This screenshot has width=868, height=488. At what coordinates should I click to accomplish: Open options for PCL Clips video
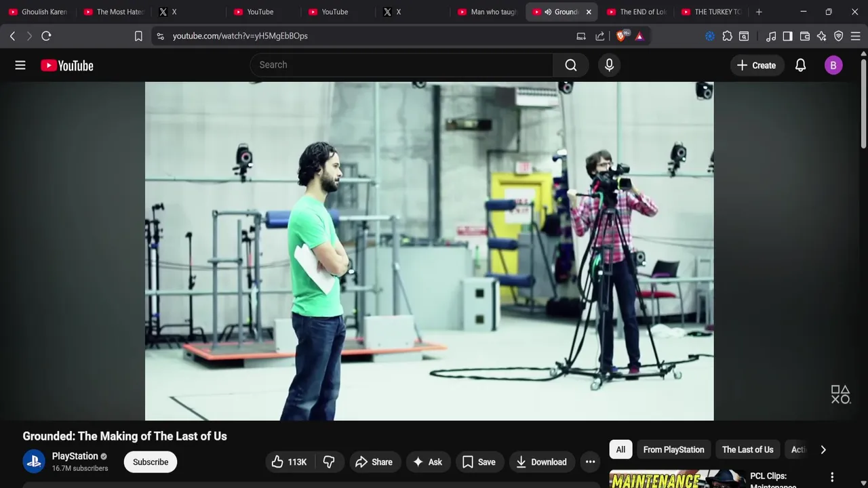832,477
